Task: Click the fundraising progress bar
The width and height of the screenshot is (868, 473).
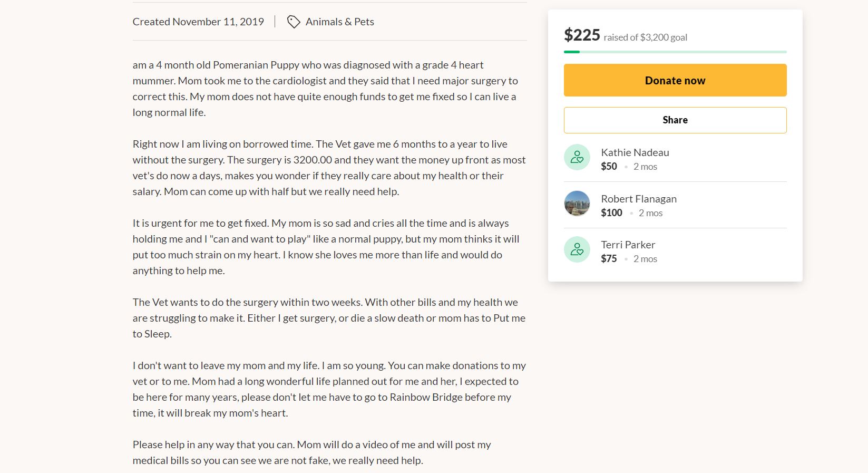Action: tap(675, 52)
